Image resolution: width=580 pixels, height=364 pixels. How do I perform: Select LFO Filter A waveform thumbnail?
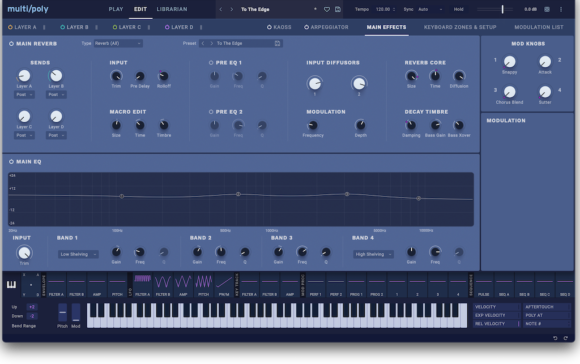(x=142, y=284)
